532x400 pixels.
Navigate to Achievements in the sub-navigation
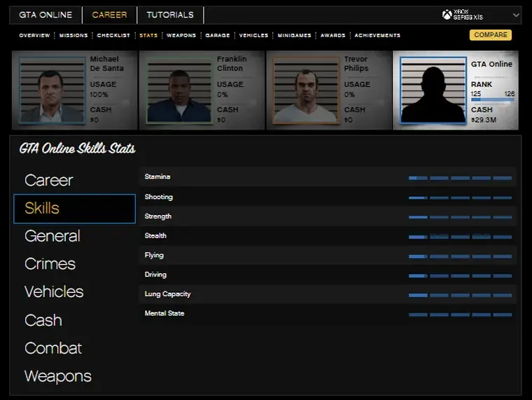(377, 35)
